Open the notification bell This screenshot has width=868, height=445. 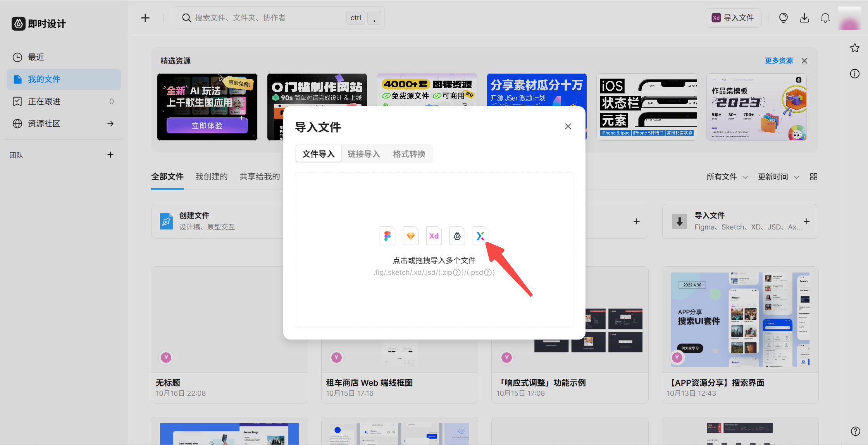[x=825, y=17]
